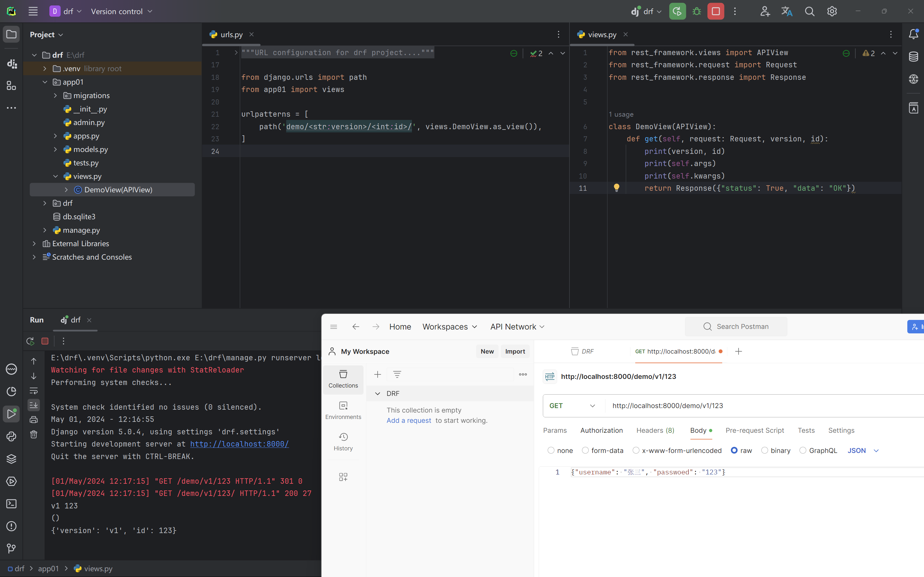
Task: Open the Version control menu
Action: (x=121, y=12)
